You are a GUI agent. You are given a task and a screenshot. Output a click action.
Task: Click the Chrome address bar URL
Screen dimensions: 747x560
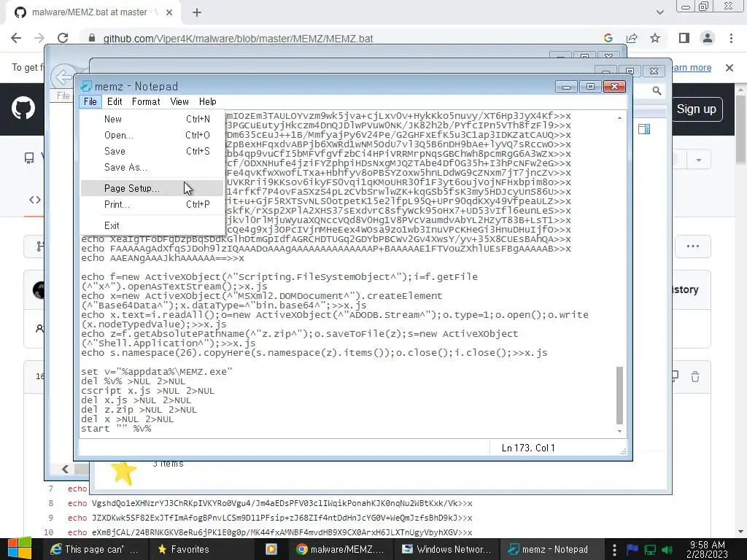coord(239,39)
